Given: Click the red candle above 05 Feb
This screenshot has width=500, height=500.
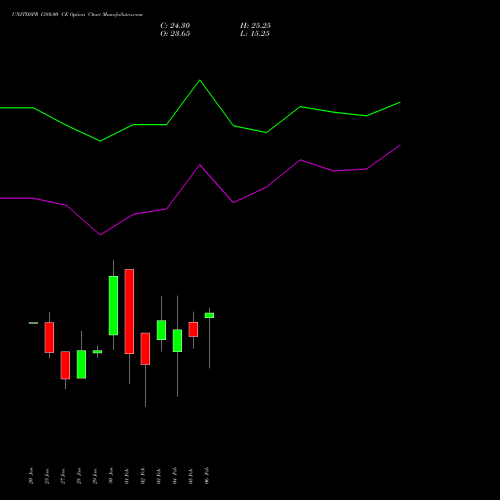Looking at the screenshot, I should [193, 329].
